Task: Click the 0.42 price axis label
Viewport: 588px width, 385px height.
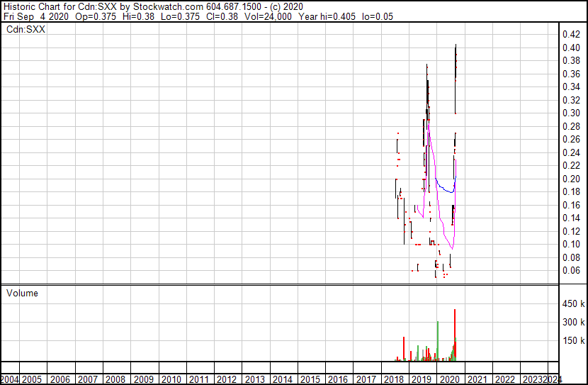Action: pyautogui.click(x=571, y=35)
